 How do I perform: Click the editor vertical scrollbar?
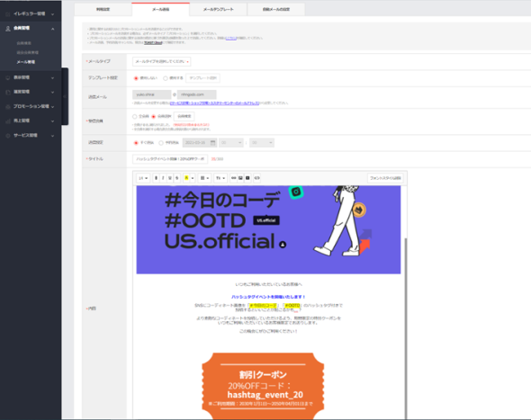[x=406, y=328]
